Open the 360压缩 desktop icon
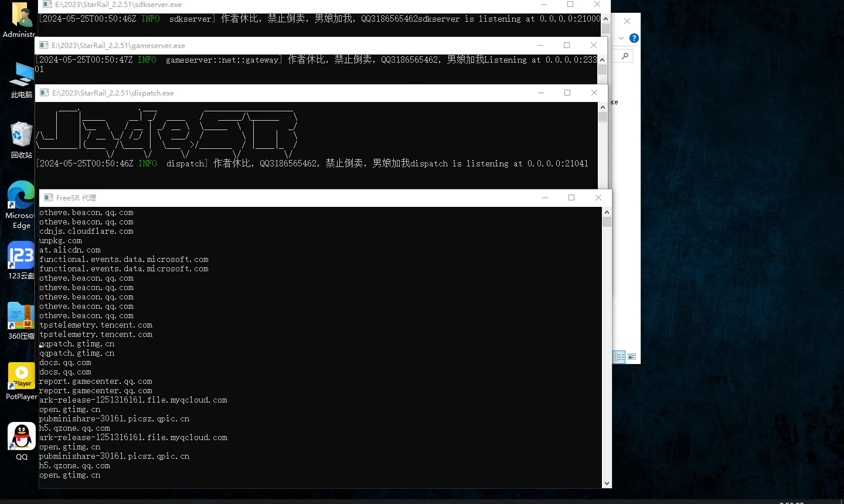 coord(21,321)
